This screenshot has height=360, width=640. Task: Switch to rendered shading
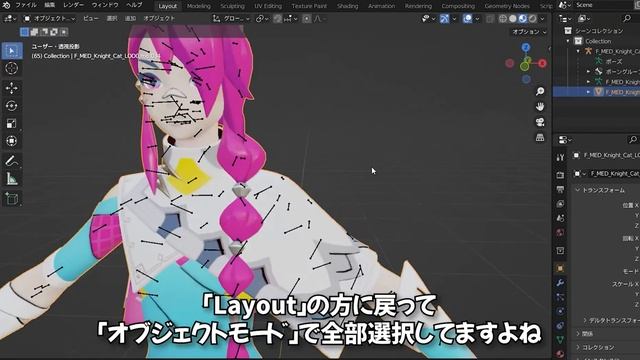[532, 18]
